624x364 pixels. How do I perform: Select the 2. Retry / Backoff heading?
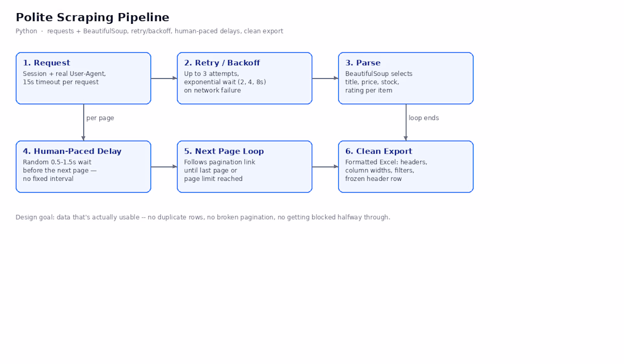coord(222,63)
